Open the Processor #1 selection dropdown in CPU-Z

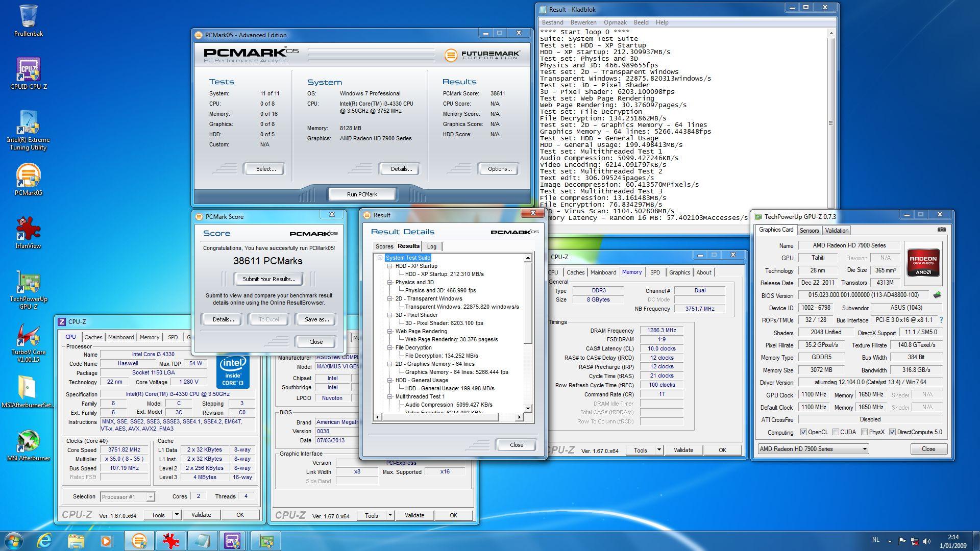click(x=127, y=496)
